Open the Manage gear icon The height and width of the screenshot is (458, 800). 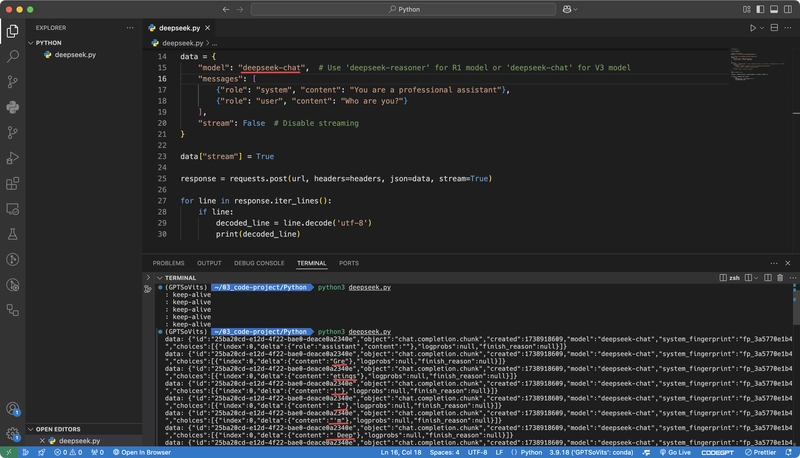[x=12, y=434]
